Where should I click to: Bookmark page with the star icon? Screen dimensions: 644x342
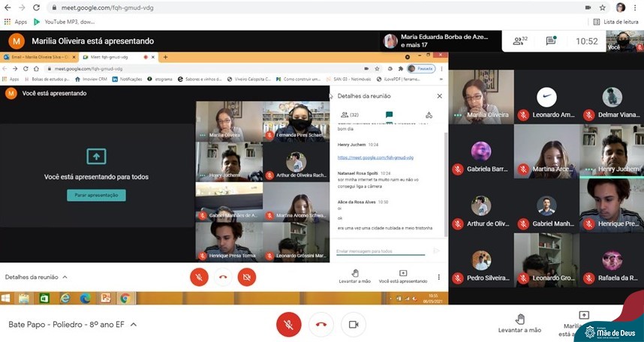coord(603,7)
